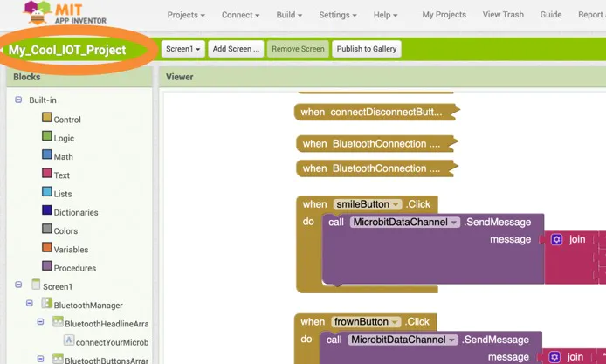Open the MicrobitDataChannel dropdown in smileButton block
Image resolution: width=606 pixels, height=364 pixels.
pyautogui.click(x=405, y=223)
